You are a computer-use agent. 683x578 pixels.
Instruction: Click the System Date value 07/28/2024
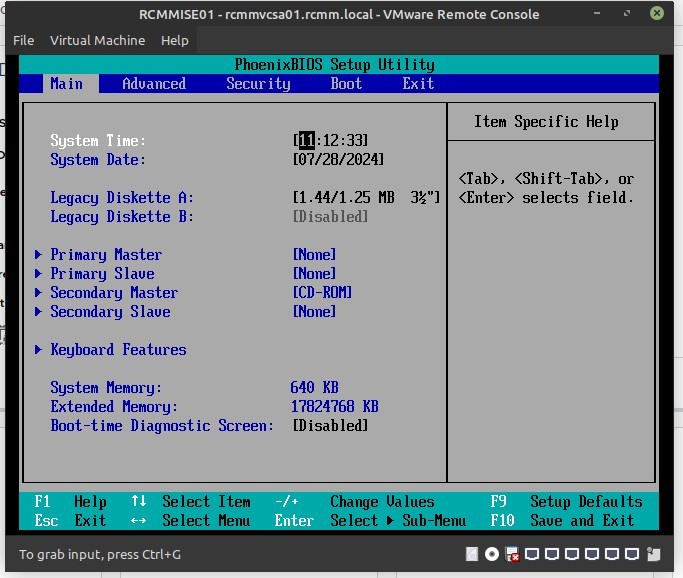338,159
